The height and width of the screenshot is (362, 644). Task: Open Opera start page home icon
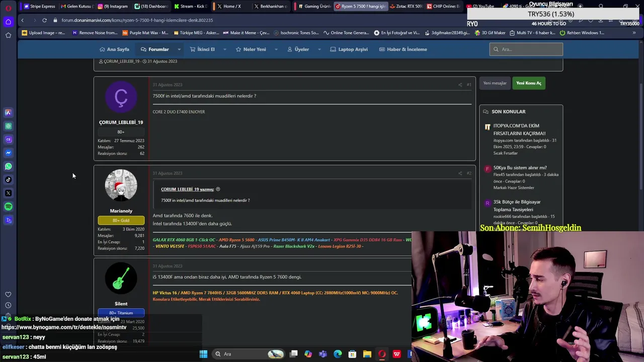pyautogui.click(x=8, y=22)
